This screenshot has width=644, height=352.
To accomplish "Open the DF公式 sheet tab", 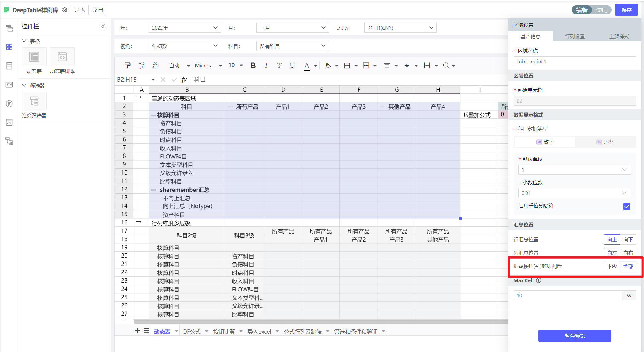I will [192, 332].
